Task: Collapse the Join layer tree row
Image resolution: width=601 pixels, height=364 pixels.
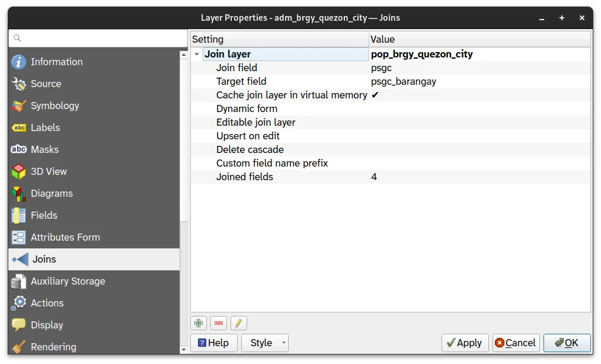Action: (x=197, y=55)
